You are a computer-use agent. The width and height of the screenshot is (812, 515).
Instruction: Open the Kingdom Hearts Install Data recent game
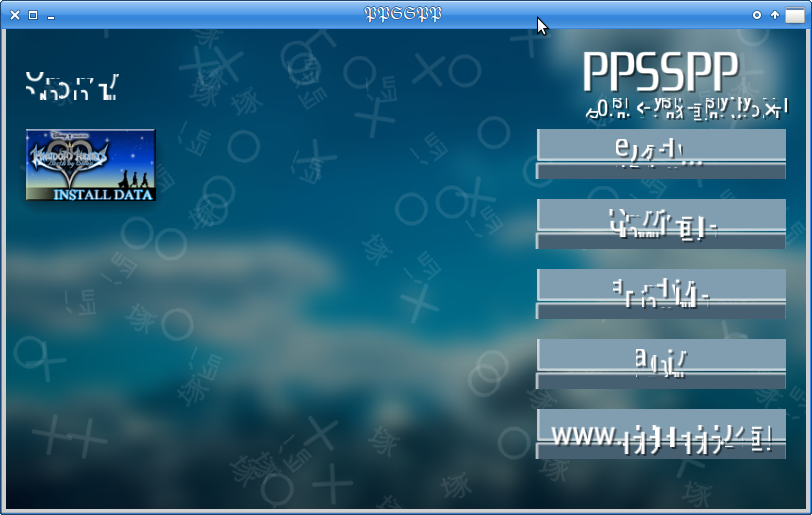click(90, 165)
